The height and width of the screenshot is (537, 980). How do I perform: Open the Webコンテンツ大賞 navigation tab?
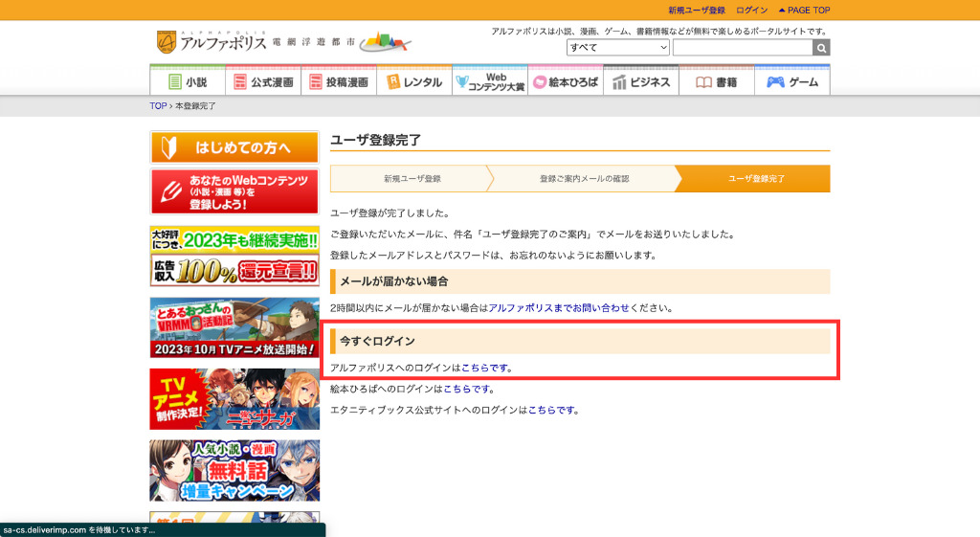tap(490, 81)
